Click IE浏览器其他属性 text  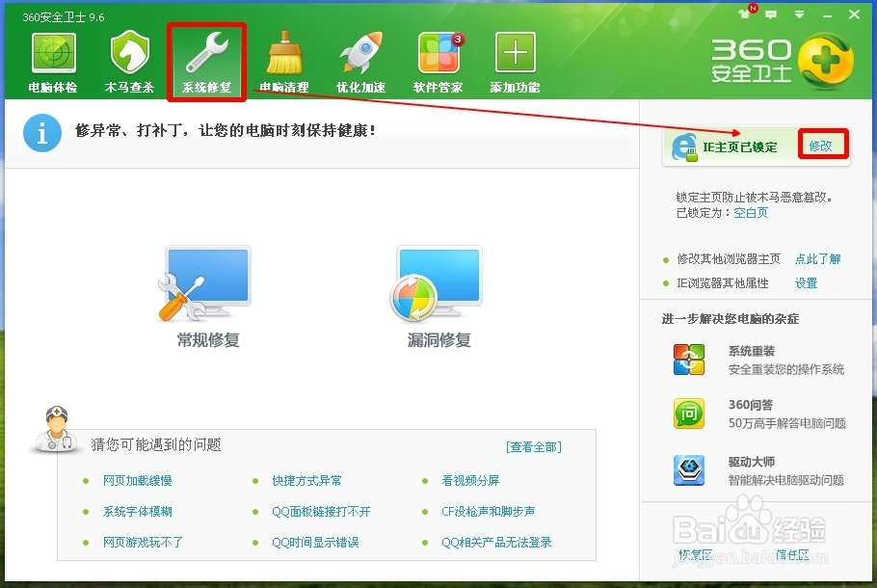pyautogui.click(x=722, y=283)
